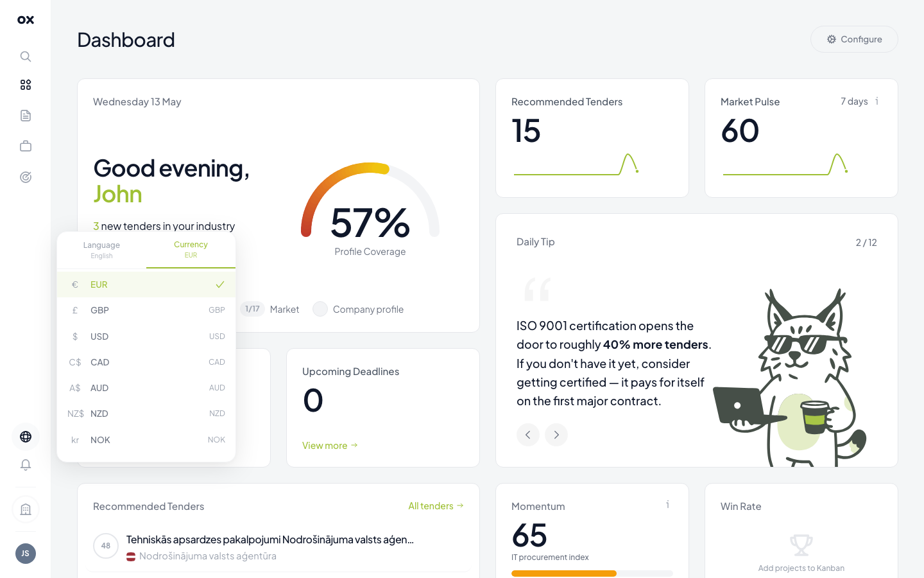Toggle the Company profile checkbox
Image resolution: width=924 pixels, height=578 pixels.
point(320,309)
